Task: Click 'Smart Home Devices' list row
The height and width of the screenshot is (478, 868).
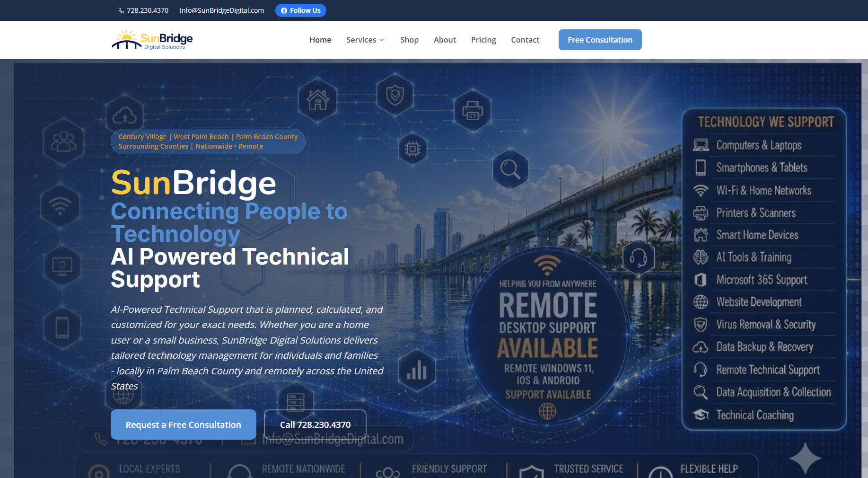Action: point(764,235)
